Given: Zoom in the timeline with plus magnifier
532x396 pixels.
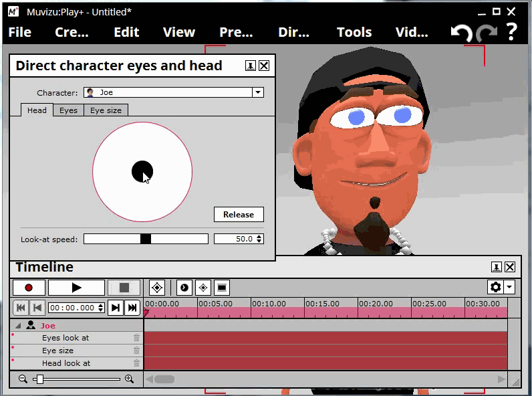Looking at the screenshot, I should tap(129, 379).
